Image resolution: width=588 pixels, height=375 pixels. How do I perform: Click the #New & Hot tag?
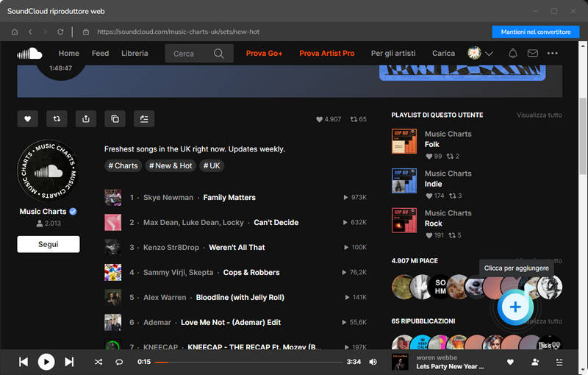tap(171, 165)
